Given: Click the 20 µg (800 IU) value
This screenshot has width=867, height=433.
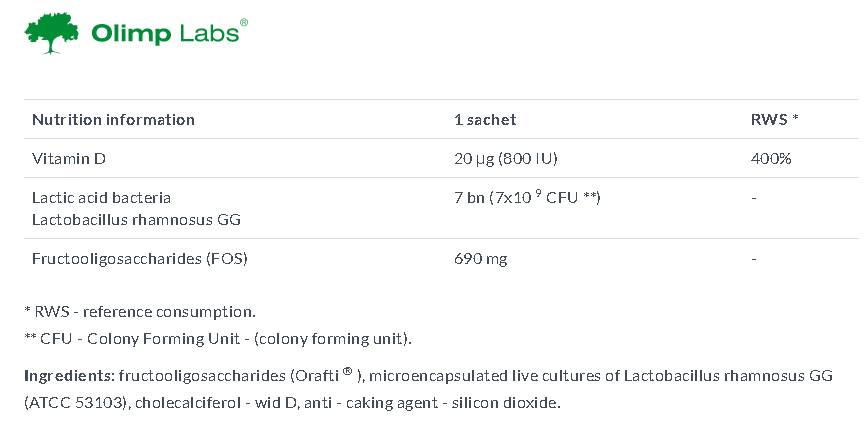Looking at the screenshot, I should click(505, 158).
